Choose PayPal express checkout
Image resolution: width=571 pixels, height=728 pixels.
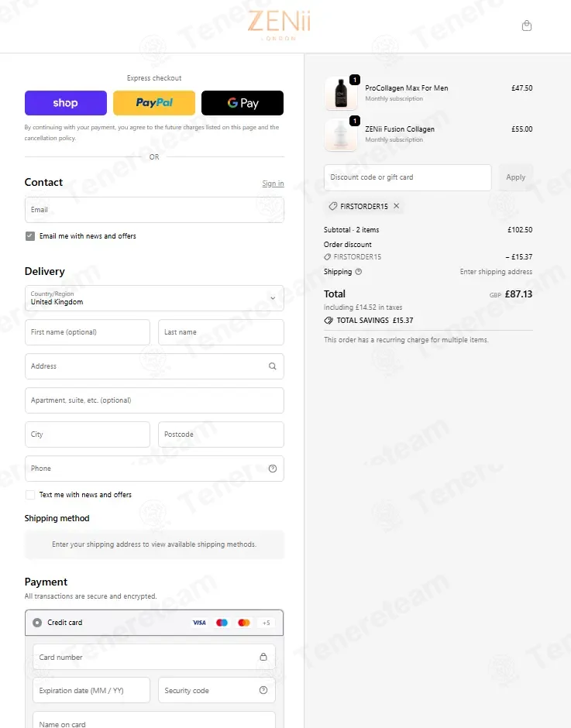pyautogui.click(x=154, y=103)
